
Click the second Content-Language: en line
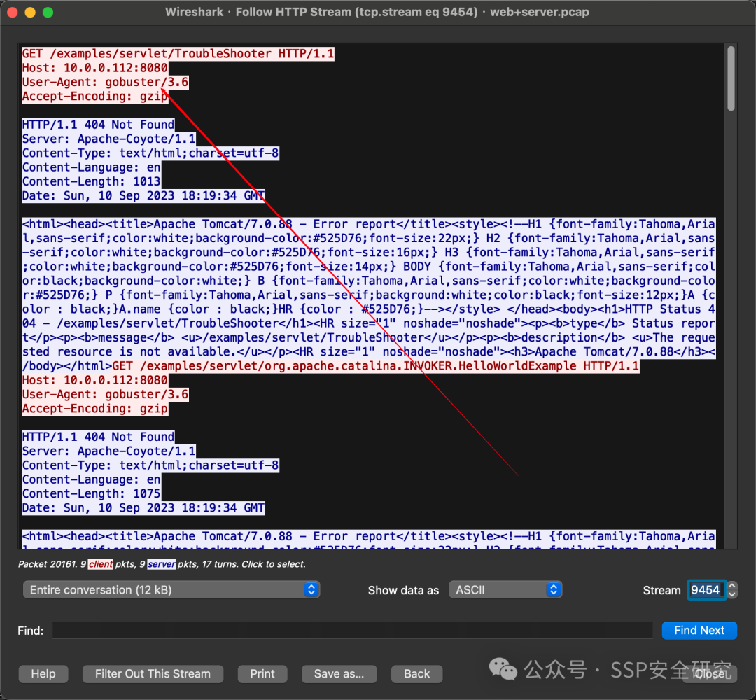click(x=92, y=479)
